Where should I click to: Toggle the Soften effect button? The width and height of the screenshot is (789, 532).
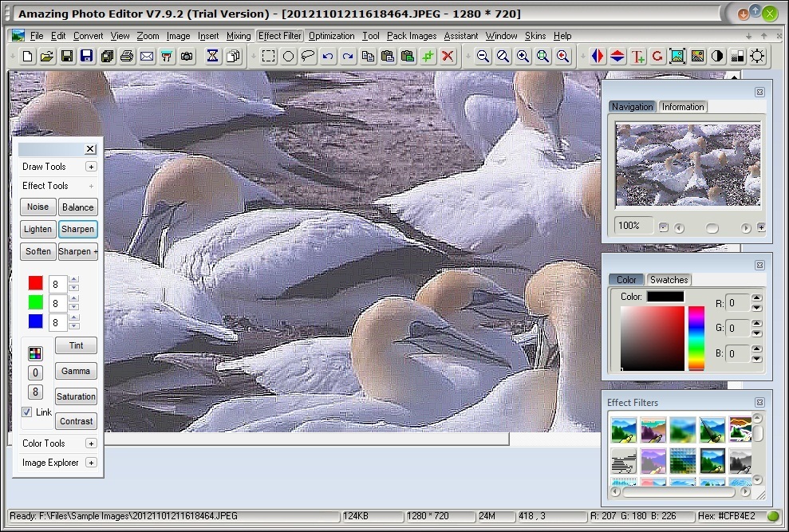pyautogui.click(x=37, y=251)
